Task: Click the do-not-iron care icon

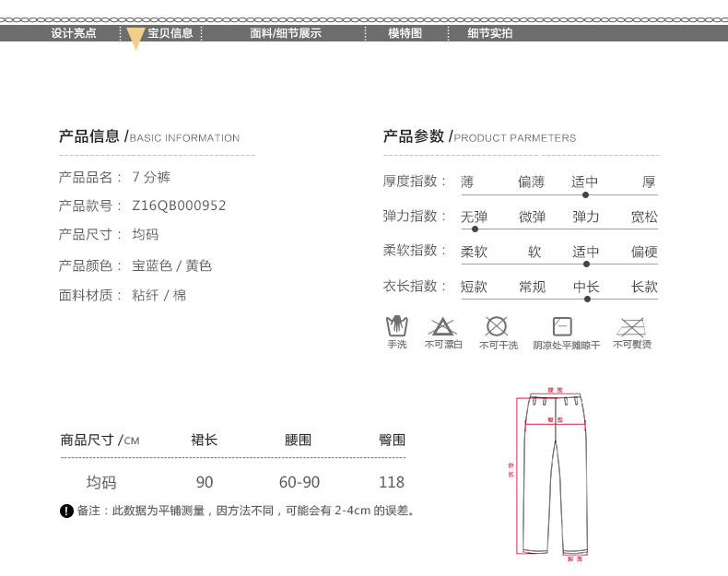Action: click(x=631, y=326)
